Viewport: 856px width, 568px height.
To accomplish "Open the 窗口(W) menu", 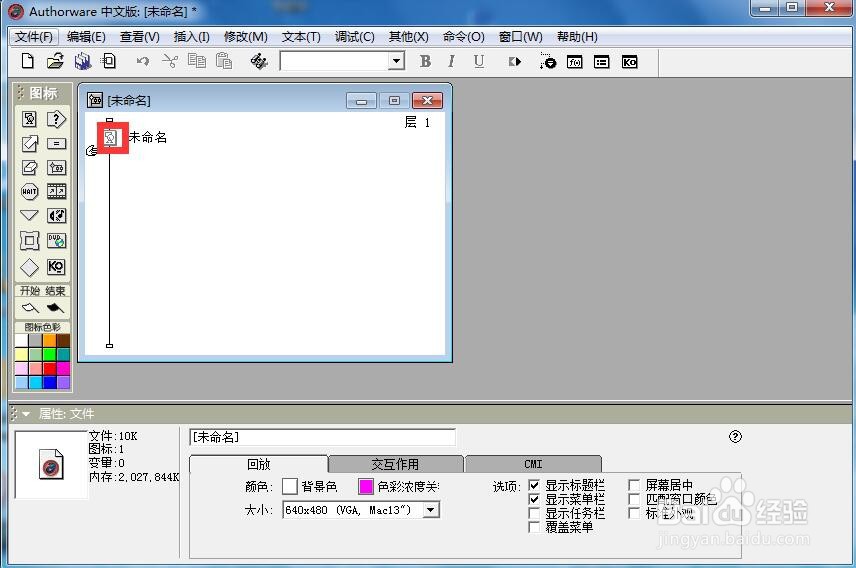I will click(521, 37).
